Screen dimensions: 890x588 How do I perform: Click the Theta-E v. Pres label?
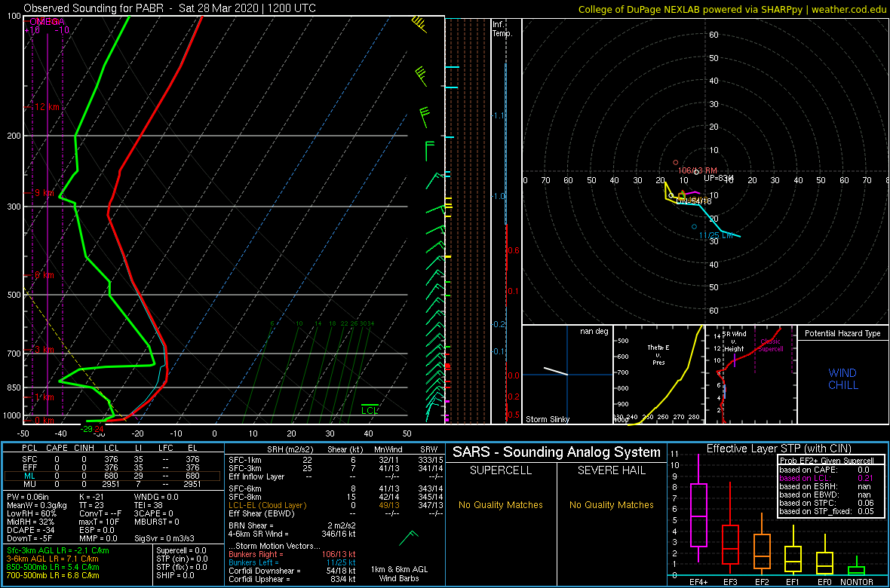tap(659, 354)
